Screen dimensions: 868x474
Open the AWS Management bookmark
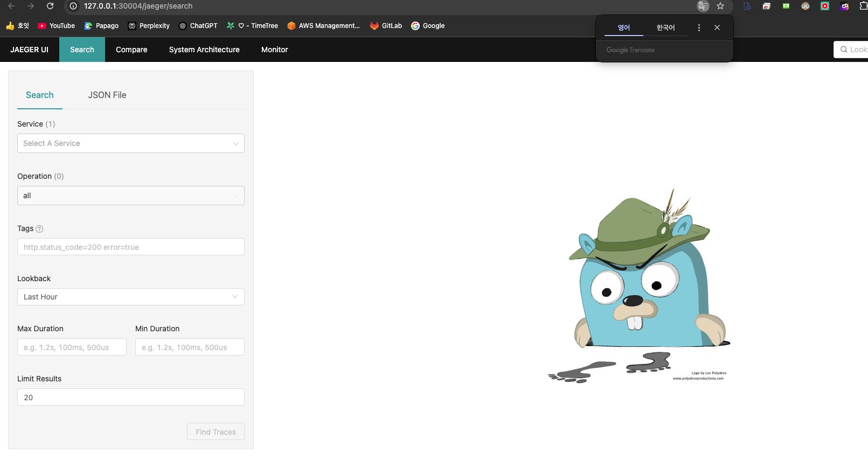point(323,26)
